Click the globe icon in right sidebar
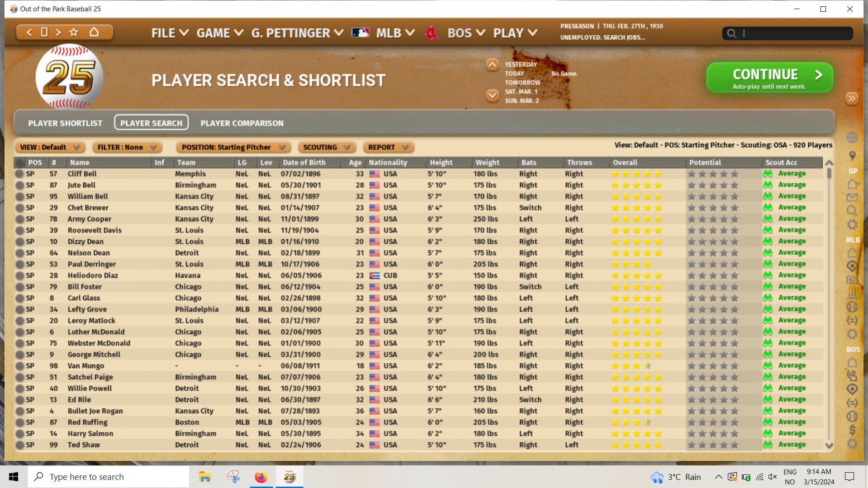 (x=852, y=137)
